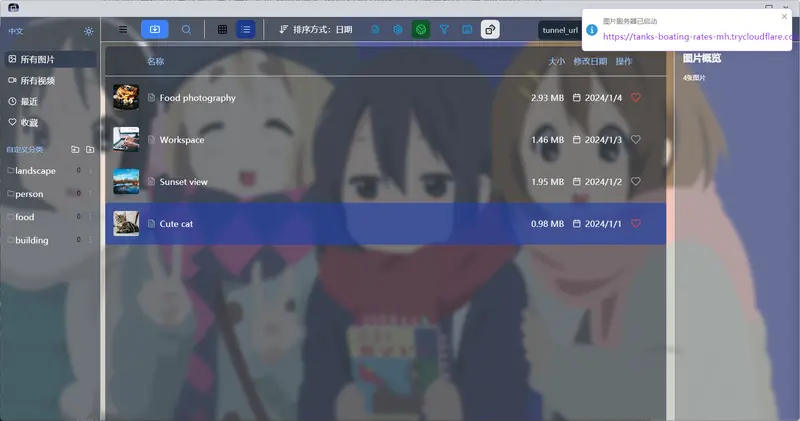The height and width of the screenshot is (421, 800).
Task: Click the green circular server icon
Action: pos(421,30)
